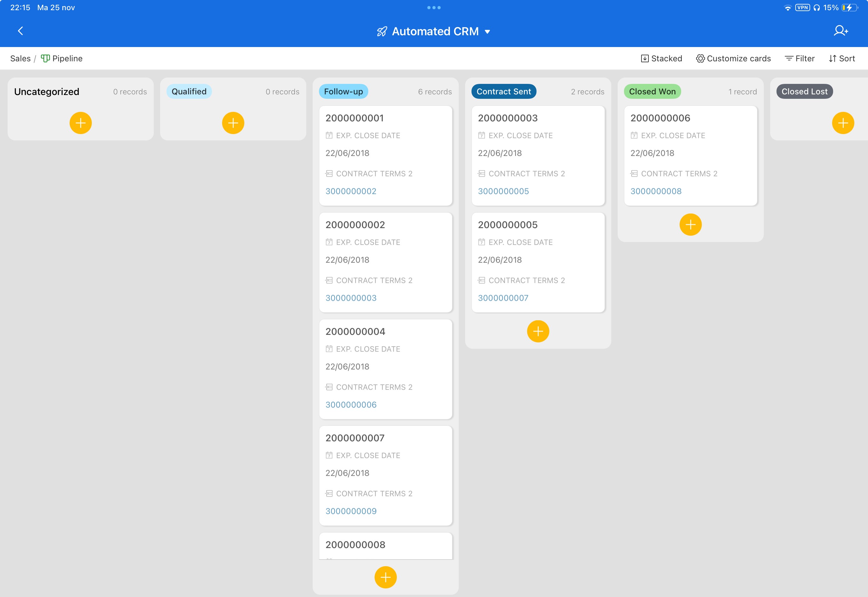Go to Sales breadcrumb

coord(20,59)
